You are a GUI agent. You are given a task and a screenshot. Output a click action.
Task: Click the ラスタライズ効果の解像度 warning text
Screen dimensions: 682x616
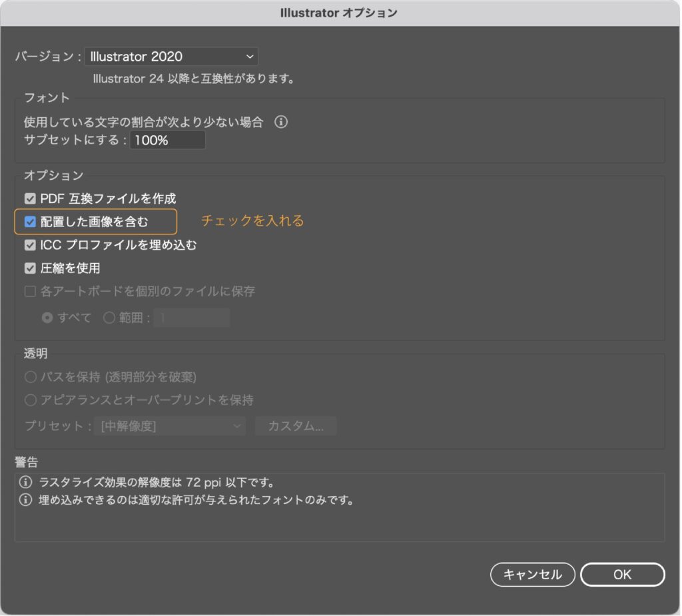click(x=157, y=482)
